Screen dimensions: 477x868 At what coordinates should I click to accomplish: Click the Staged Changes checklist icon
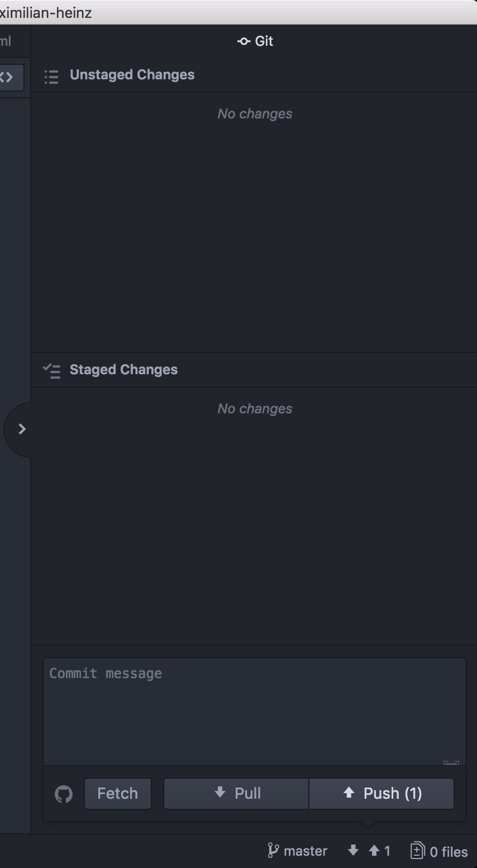coord(51,370)
